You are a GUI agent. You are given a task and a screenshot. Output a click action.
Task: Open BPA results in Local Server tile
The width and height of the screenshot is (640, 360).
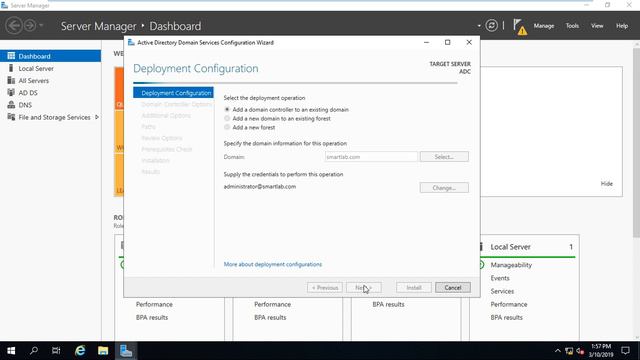pos(506,317)
